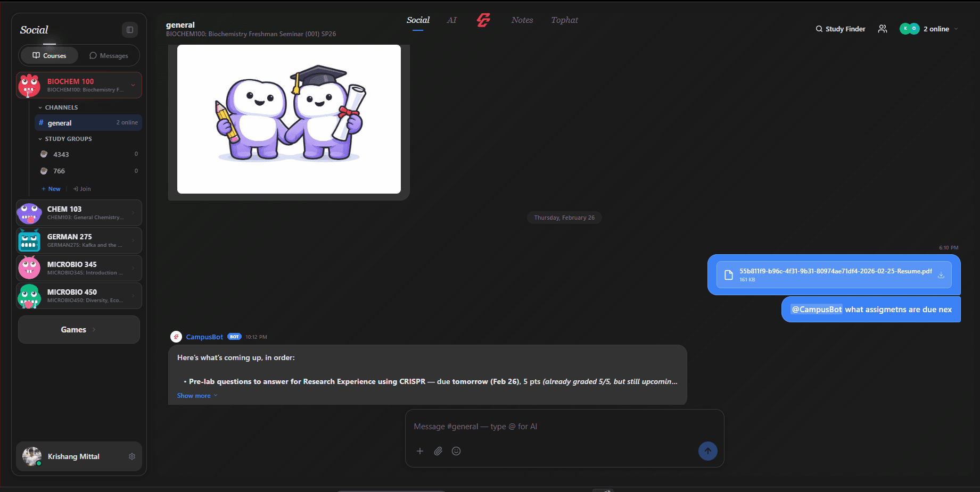The image size is (980, 492).
Task: Download the Resume.pdf attachment
Action: 942,274
